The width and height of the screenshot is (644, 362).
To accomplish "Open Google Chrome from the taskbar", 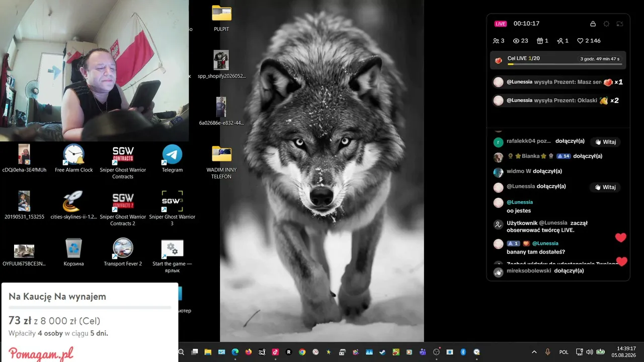I will point(302,352).
